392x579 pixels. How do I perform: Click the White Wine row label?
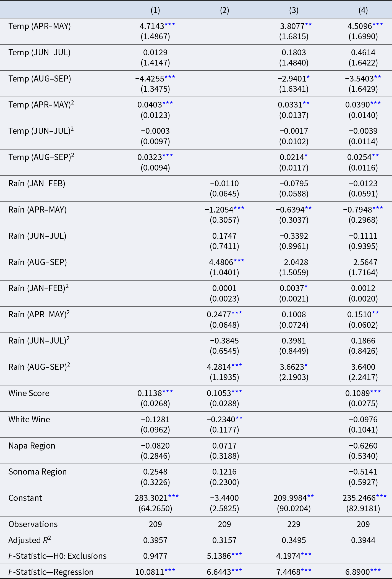point(29,419)
